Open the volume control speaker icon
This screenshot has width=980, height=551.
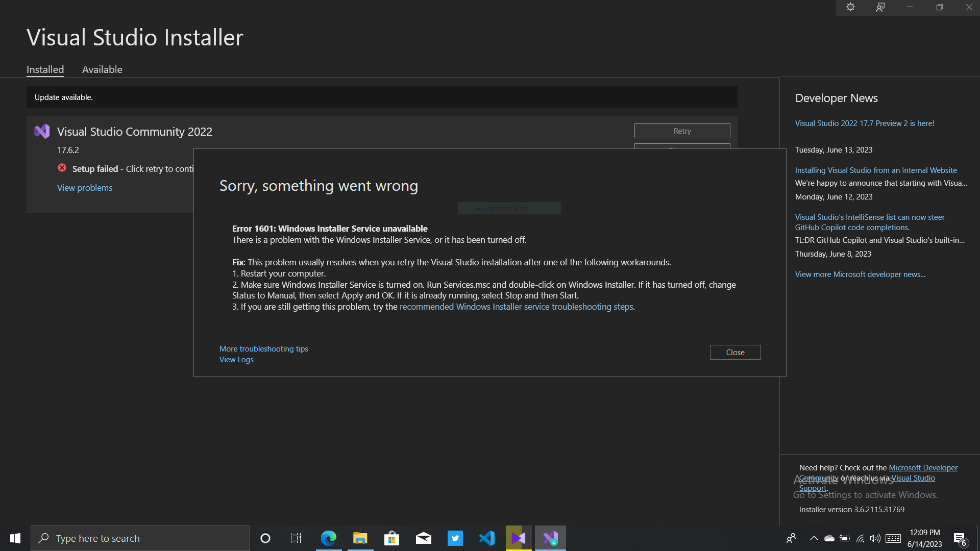click(875, 538)
